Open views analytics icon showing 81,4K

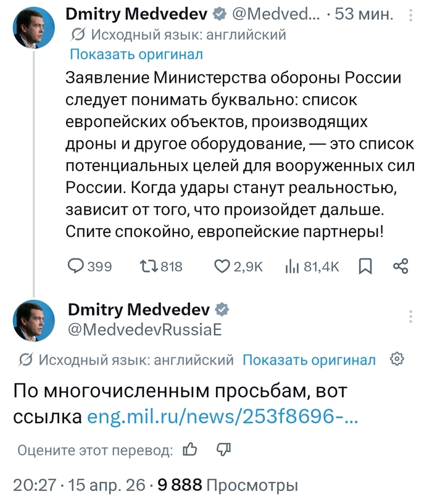point(291,266)
